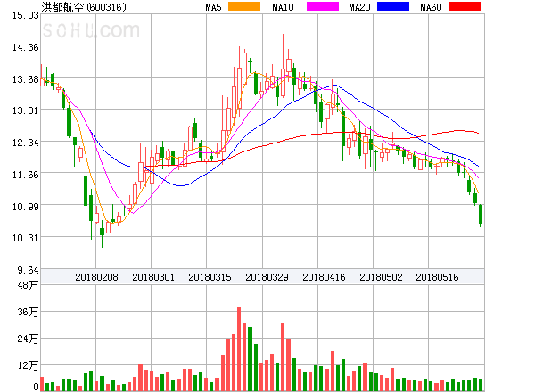This screenshot has width=535, height=392.
Task: Select the 20180502 date label
Action: click(x=382, y=278)
